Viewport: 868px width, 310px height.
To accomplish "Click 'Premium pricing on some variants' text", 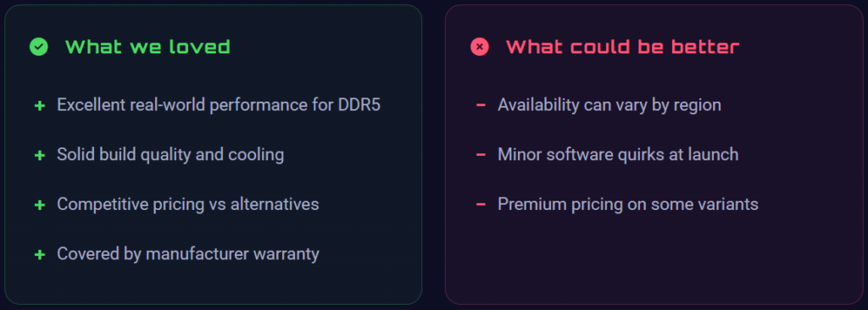I will click(x=628, y=204).
